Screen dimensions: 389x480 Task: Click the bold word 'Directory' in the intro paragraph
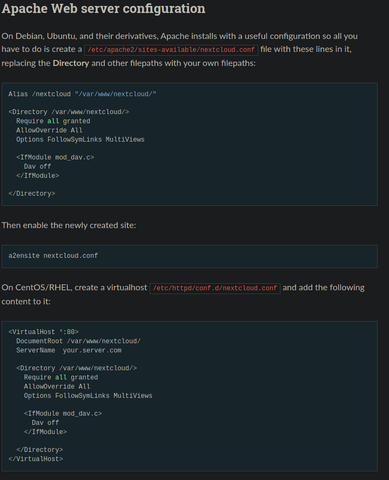pyautogui.click(x=71, y=63)
